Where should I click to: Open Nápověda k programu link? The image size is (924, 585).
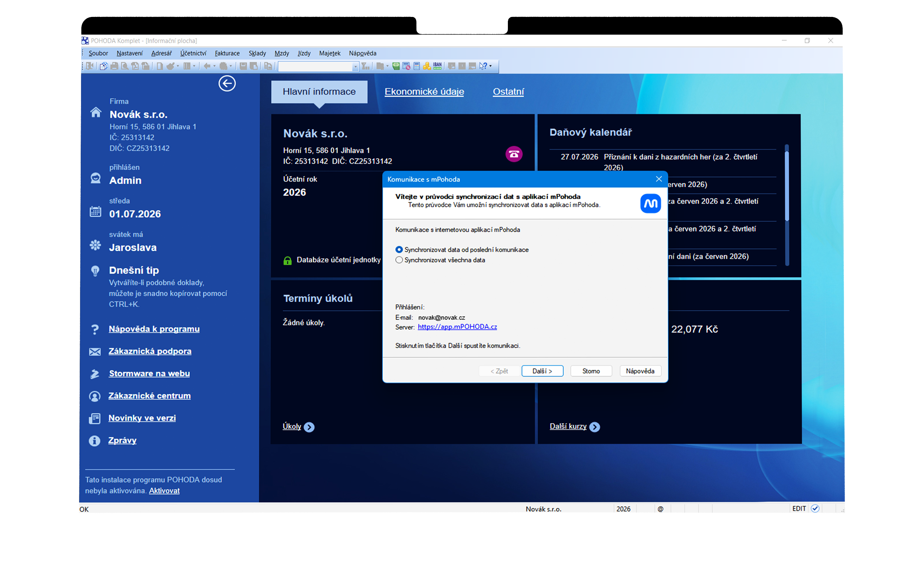click(x=154, y=329)
